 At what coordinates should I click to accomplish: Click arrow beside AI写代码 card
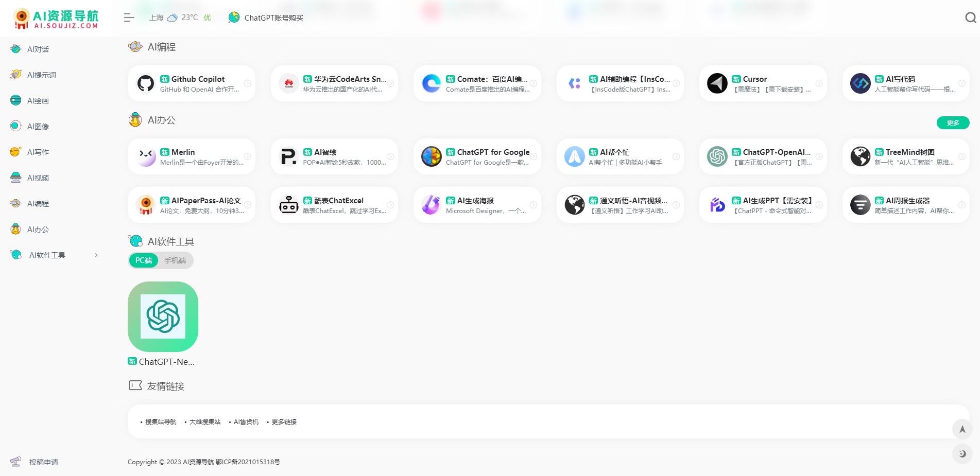[961, 83]
